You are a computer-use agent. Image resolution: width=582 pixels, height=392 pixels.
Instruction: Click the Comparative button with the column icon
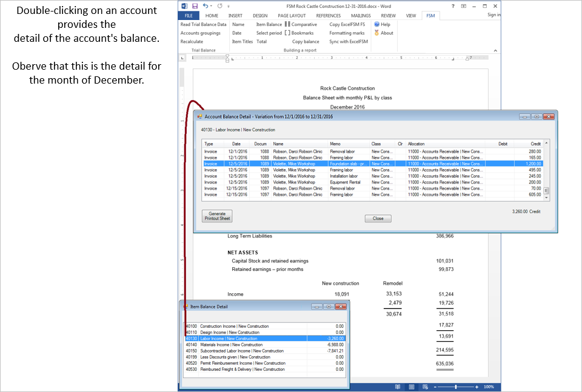pos(301,24)
